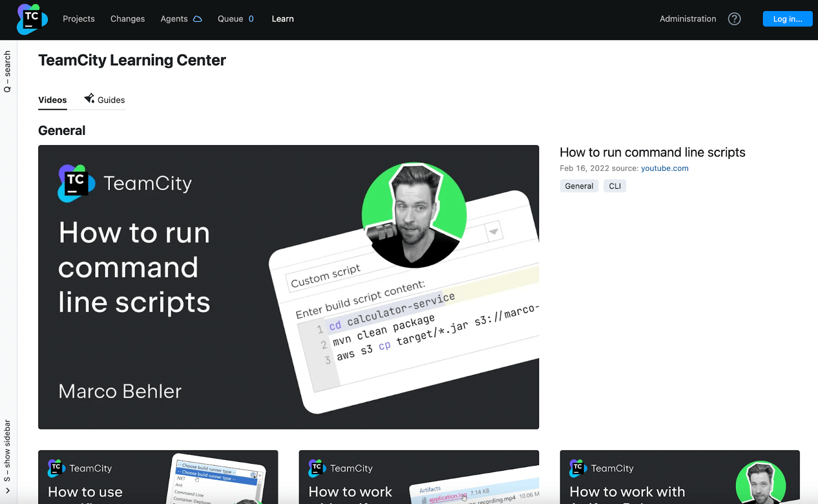Open the vertical search label in sidebar
Image resolution: width=818 pixels, height=504 pixels.
click(x=7, y=72)
